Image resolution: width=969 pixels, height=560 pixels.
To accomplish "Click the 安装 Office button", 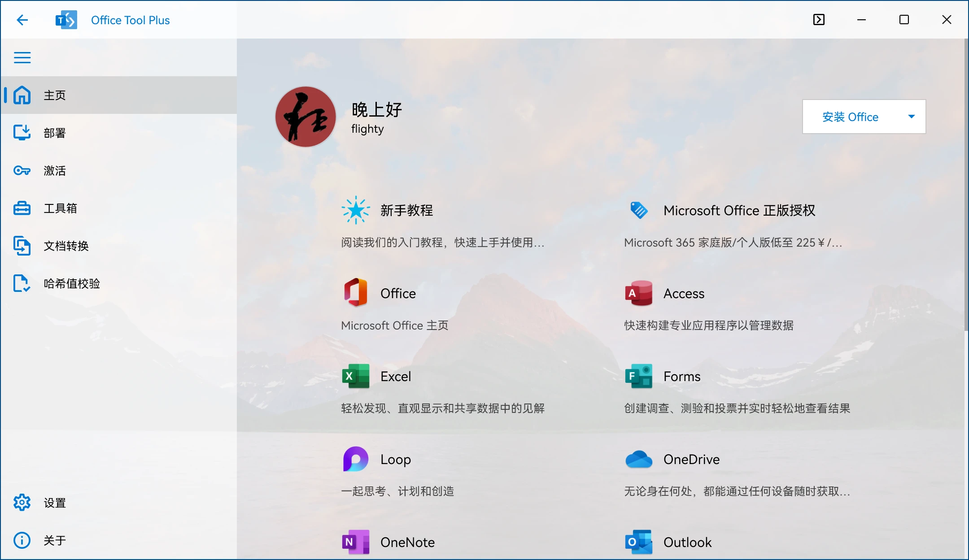I will point(850,117).
